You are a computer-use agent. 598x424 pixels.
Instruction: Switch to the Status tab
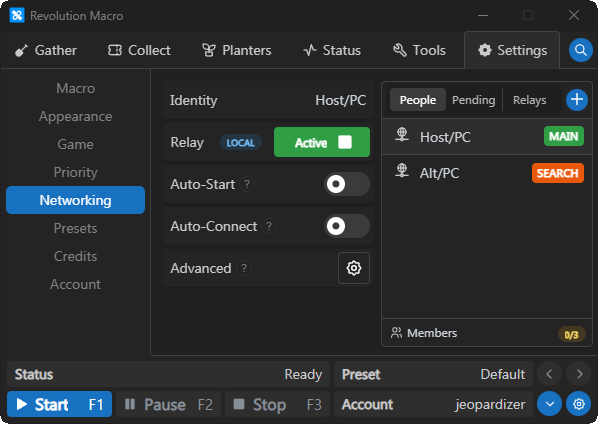[x=332, y=50]
